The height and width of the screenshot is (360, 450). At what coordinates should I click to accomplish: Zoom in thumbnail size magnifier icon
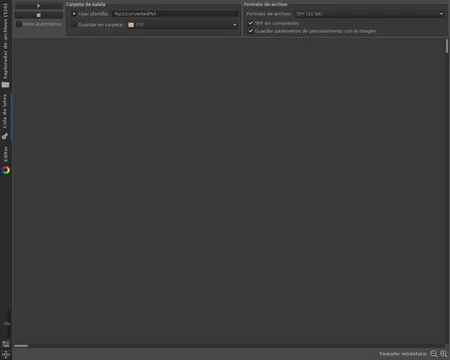(443, 354)
